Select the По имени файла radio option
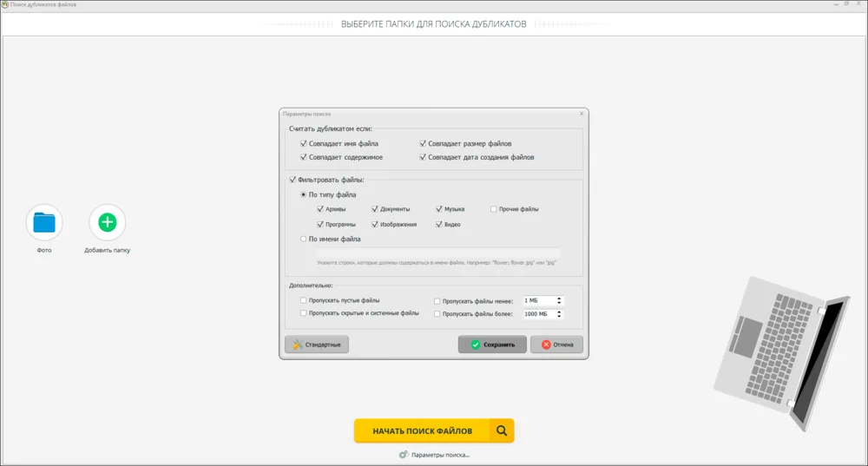868x466 pixels. [303, 240]
